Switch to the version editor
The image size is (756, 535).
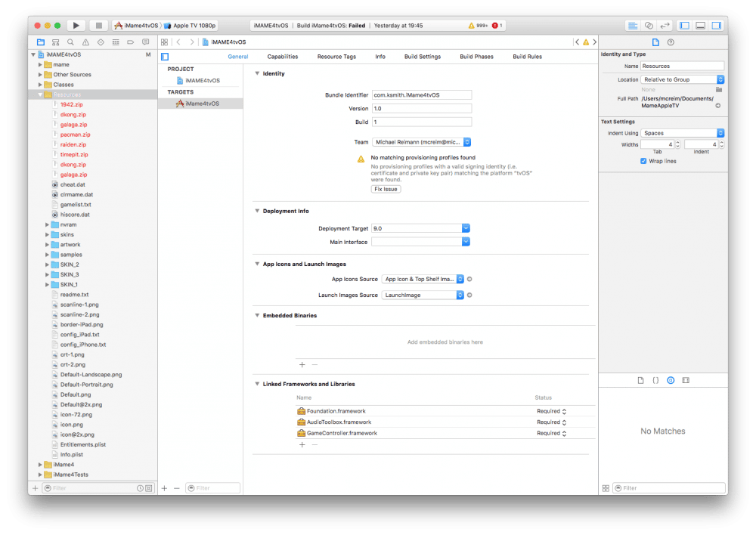(x=665, y=26)
